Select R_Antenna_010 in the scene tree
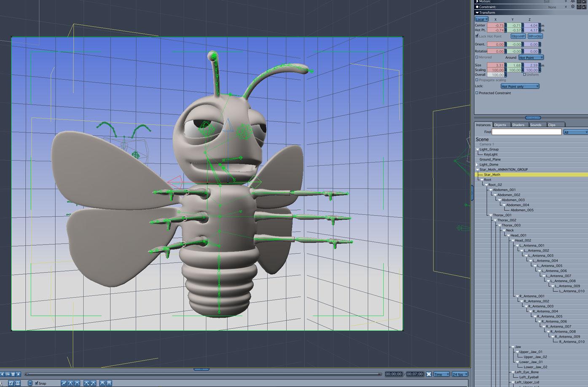Viewport: 588px width, 387px height. click(x=572, y=342)
